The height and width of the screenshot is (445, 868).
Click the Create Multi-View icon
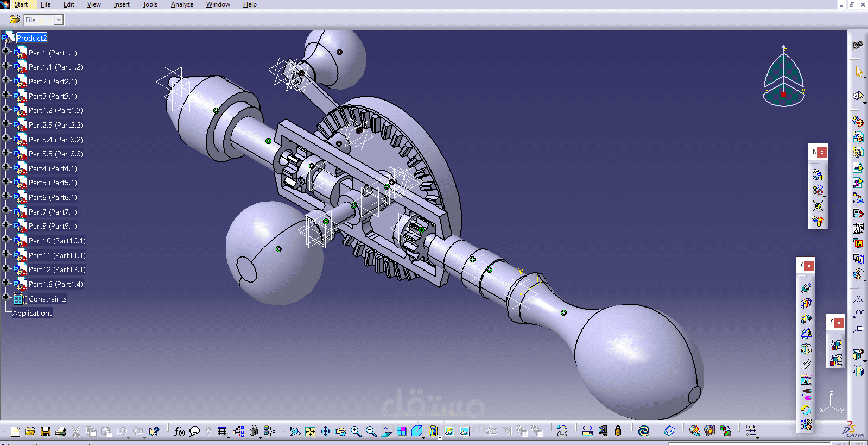click(401, 431)
